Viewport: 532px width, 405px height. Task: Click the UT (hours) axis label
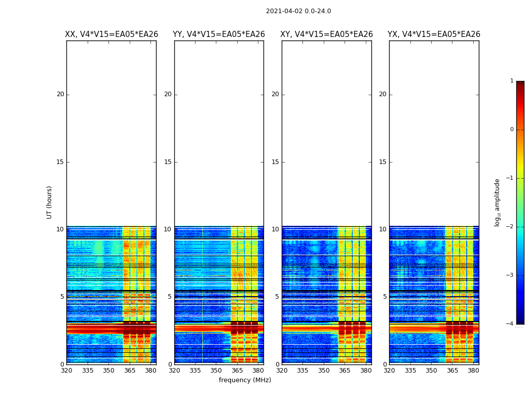tap(49, 202)
